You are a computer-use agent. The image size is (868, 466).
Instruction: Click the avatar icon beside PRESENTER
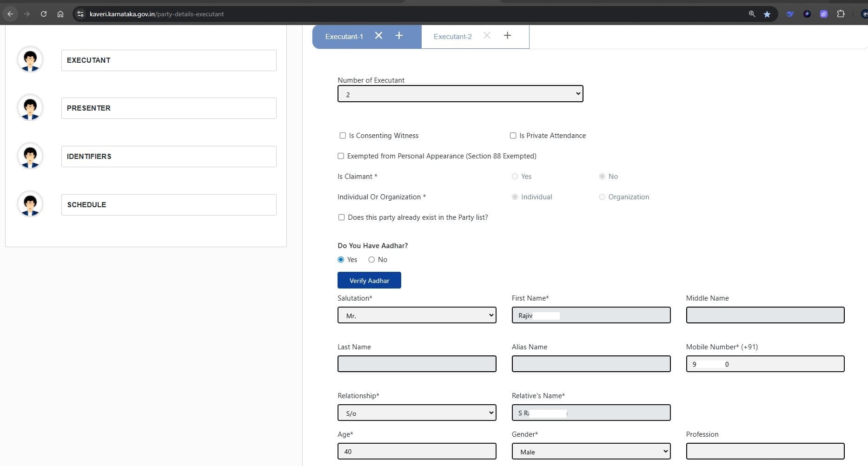click(30, 108)
